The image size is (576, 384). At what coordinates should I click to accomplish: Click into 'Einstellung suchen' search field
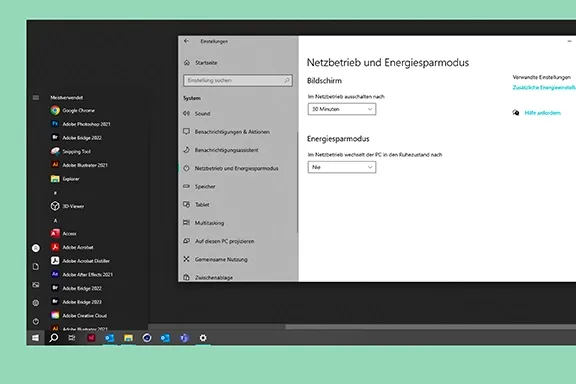(x=238, y=80)
